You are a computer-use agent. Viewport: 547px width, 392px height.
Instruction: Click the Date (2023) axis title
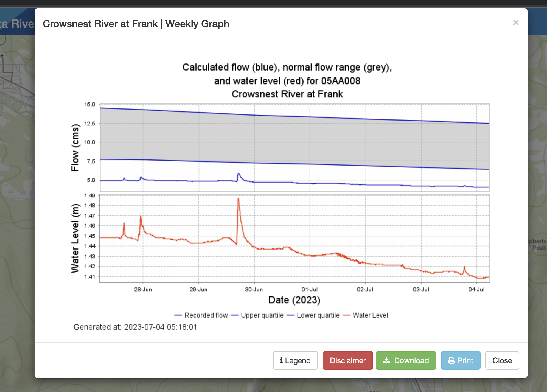(294, 300)
